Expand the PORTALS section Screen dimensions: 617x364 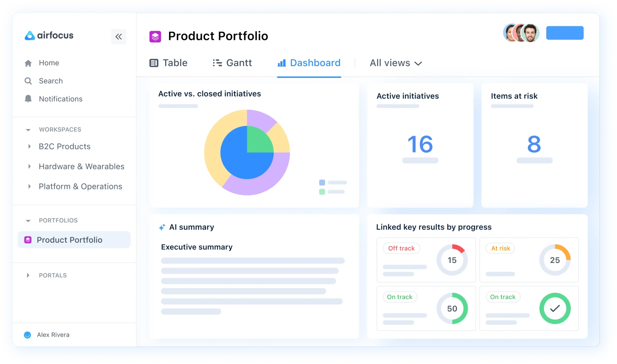pos(28,275)
